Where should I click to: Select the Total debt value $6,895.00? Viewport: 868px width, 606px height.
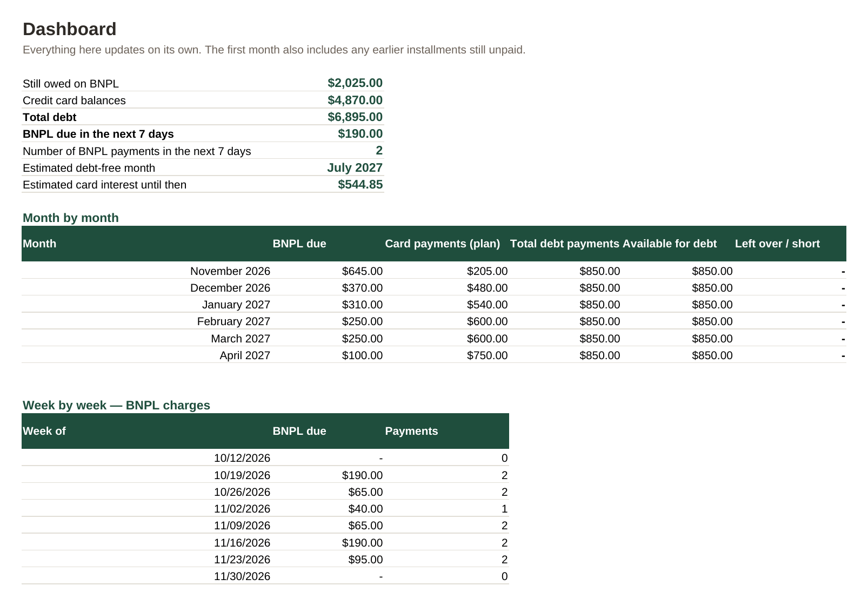pos(355,117)
